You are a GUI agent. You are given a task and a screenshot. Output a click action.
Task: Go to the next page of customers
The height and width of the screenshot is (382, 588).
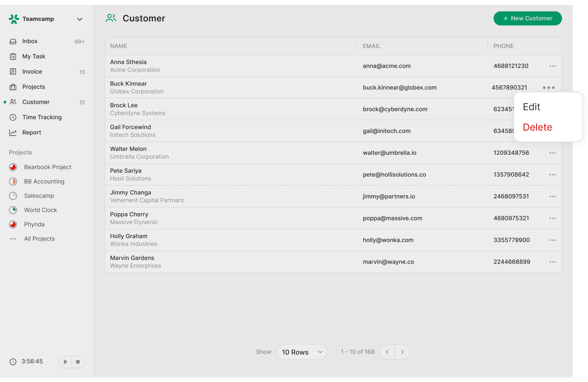pos(402,352)
